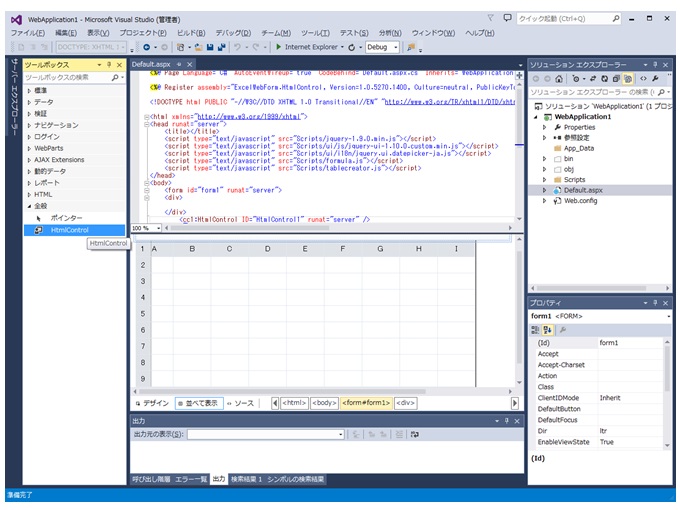Open the zoom 100 % dropdown

point(159,228)
